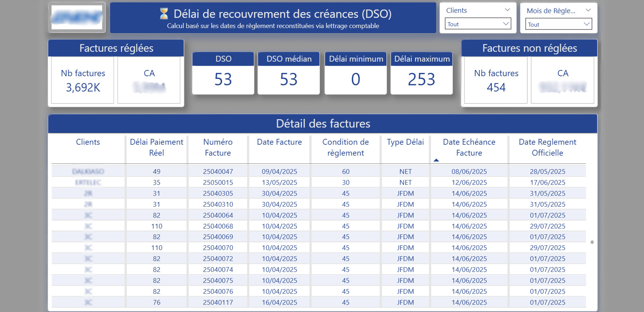This screenshot has width=644, height=312.
Task: Click the Condition de règlement column header
Action: pos(346,148)
